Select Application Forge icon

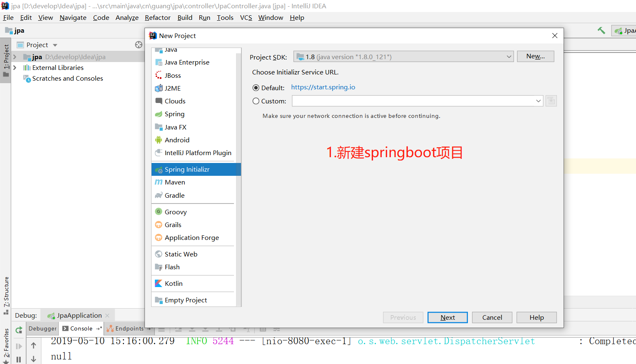click(x=159, y=237)
